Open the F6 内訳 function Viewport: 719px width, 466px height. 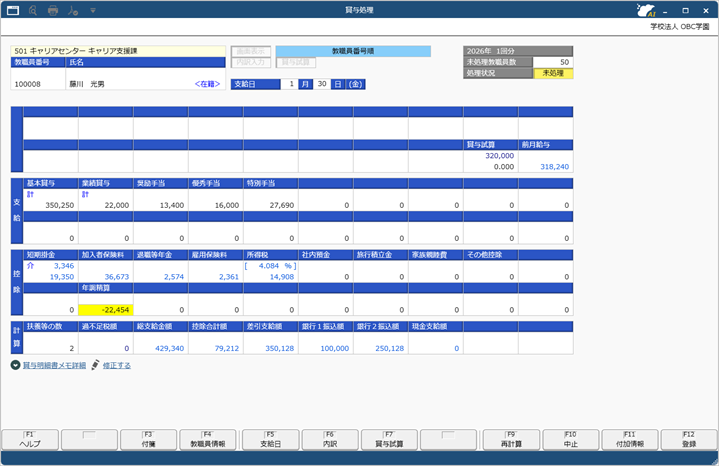329,438
